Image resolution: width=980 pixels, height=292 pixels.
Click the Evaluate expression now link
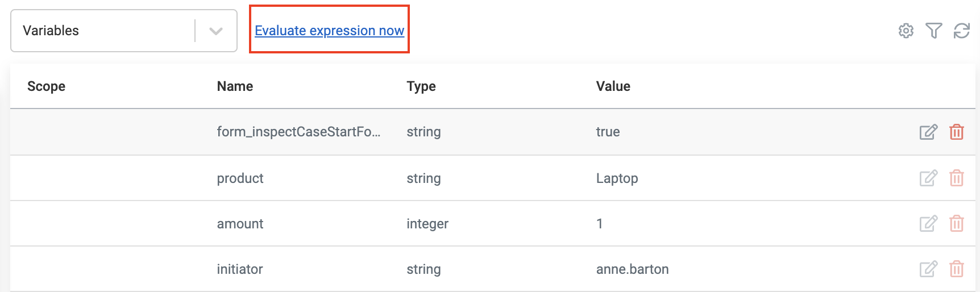[x=329, y=31]
